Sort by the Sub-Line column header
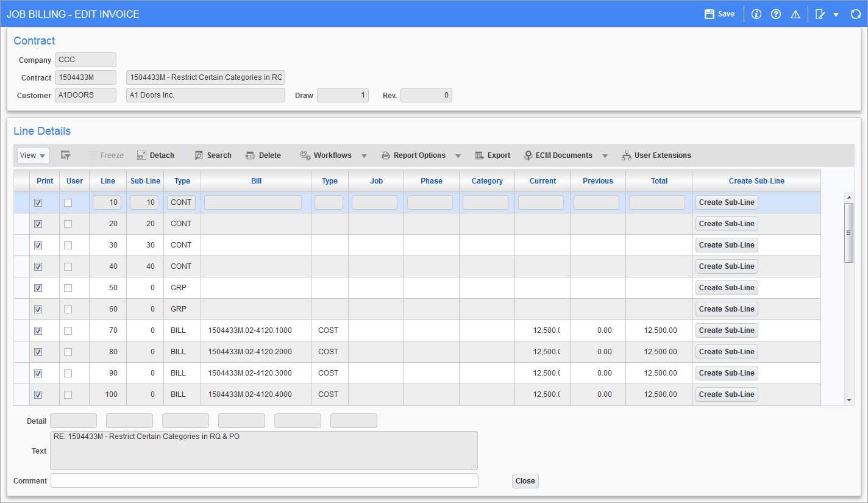This screenshot has height=503, width=868. (x=145, y=181)
